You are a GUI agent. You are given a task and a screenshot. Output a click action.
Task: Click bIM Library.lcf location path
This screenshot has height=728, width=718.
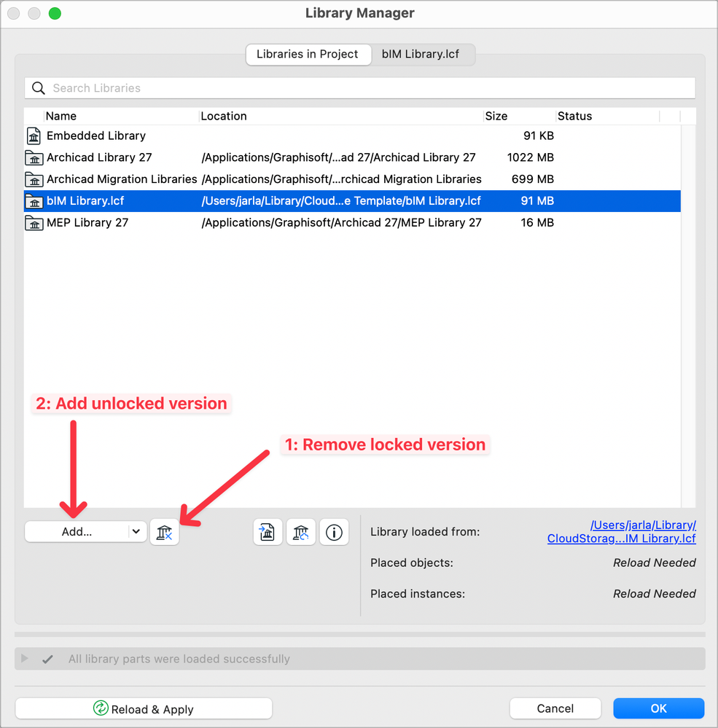(x=341, y=201)
